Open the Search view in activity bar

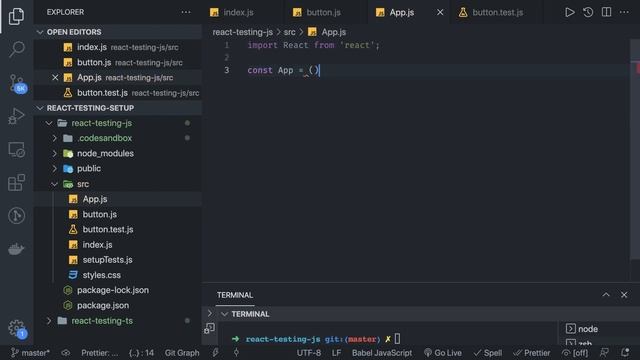pos(16,49)
